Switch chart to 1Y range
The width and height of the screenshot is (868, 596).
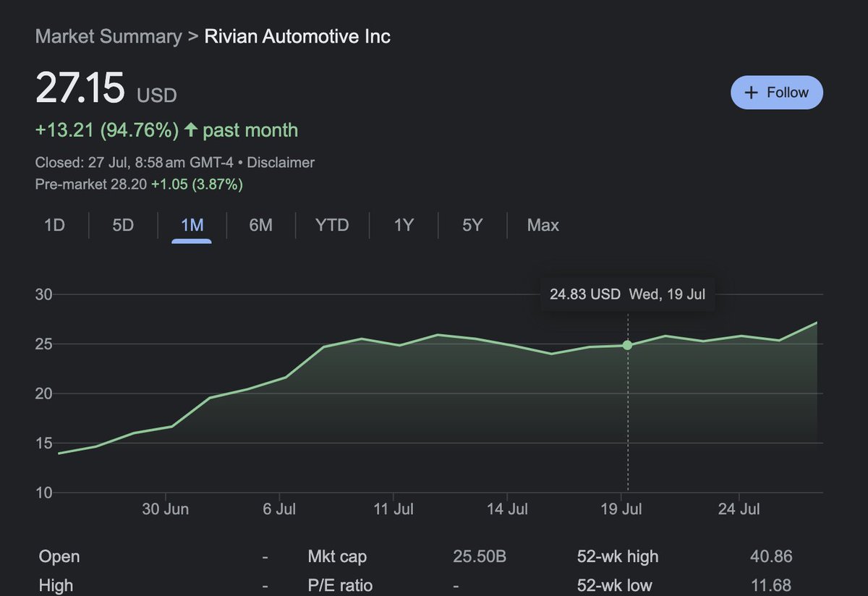click(x=403, y=225)
